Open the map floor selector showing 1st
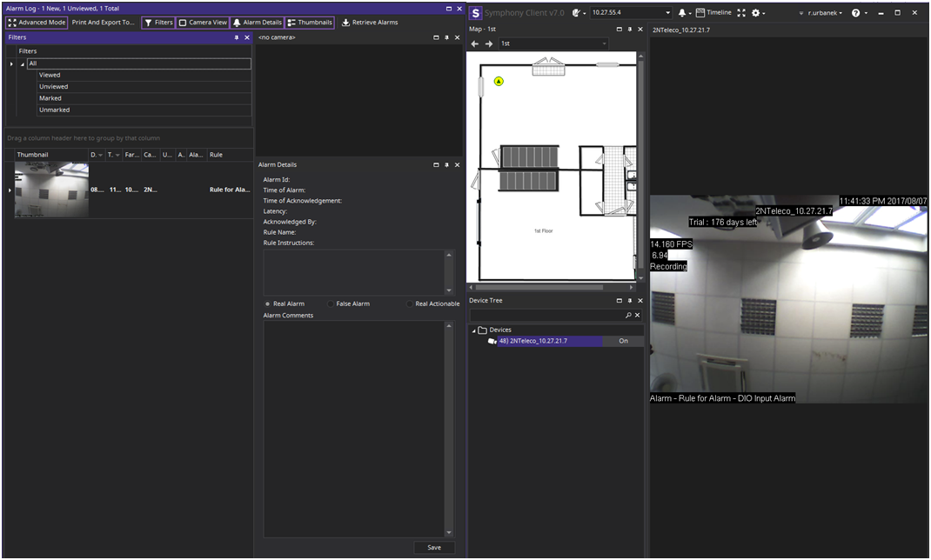The image size is (931, 560). pyautogui.click(x=553, y=43)
